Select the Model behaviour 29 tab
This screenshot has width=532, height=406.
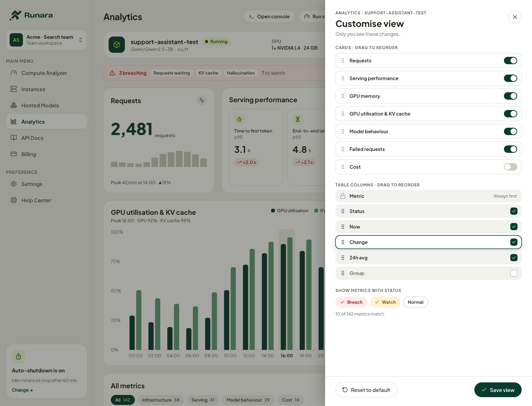pos(248,400)
